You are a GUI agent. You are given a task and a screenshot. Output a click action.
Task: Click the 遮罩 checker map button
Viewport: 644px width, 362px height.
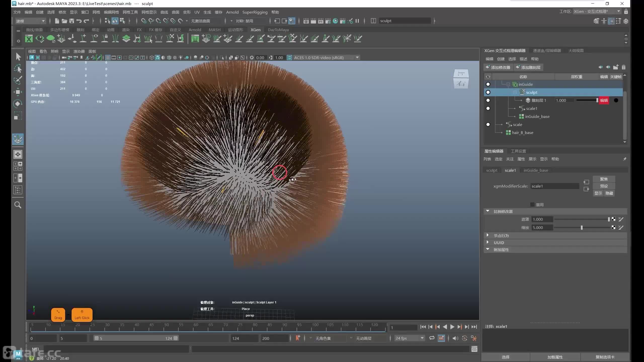click(614, 219)
